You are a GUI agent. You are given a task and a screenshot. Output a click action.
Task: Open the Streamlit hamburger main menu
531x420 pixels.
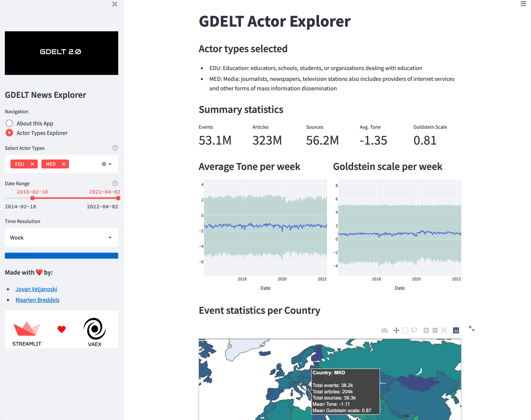pyautogui.click(x=523, y=4)
